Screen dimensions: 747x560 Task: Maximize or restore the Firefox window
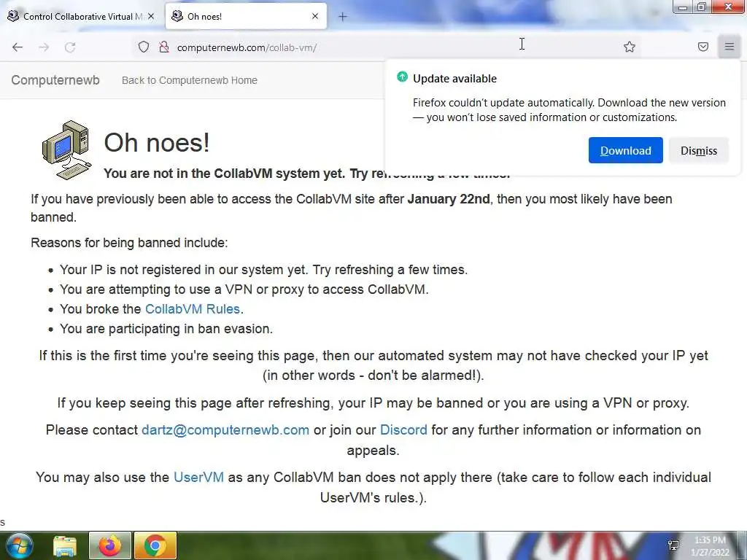click(x=702, y=7)
